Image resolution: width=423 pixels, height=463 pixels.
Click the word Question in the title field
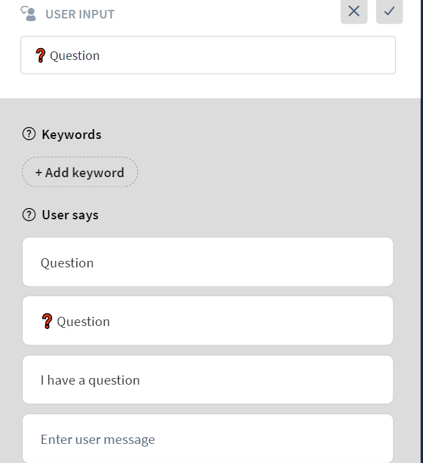75,56
